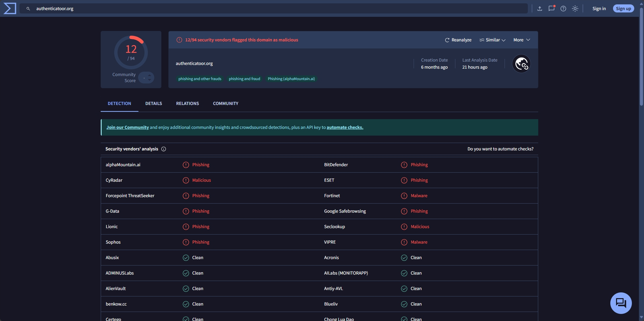Expand the More dropdown menu
This screenshot has width=644, height=321.
tap(521, 40)
